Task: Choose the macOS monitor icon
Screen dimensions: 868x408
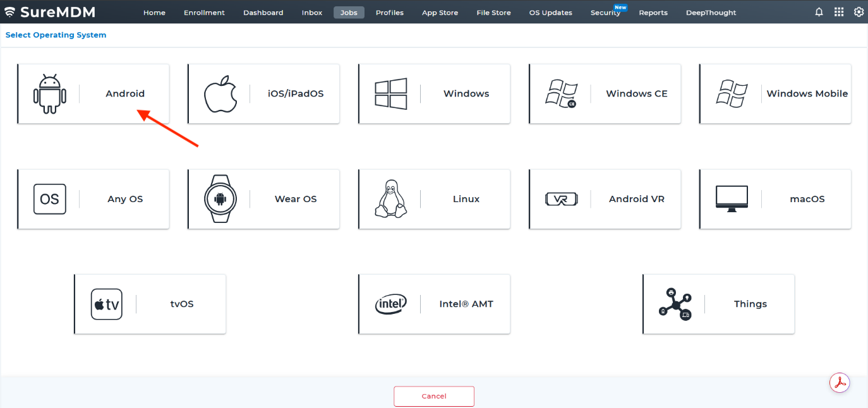Action: pos(732,198)
